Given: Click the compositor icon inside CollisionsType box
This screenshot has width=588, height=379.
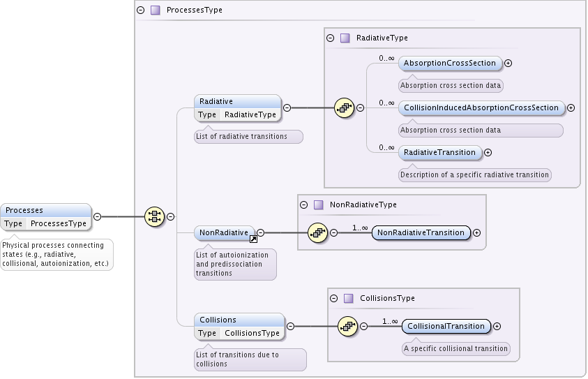Looking at the screenshot, I should click(347, 326).
